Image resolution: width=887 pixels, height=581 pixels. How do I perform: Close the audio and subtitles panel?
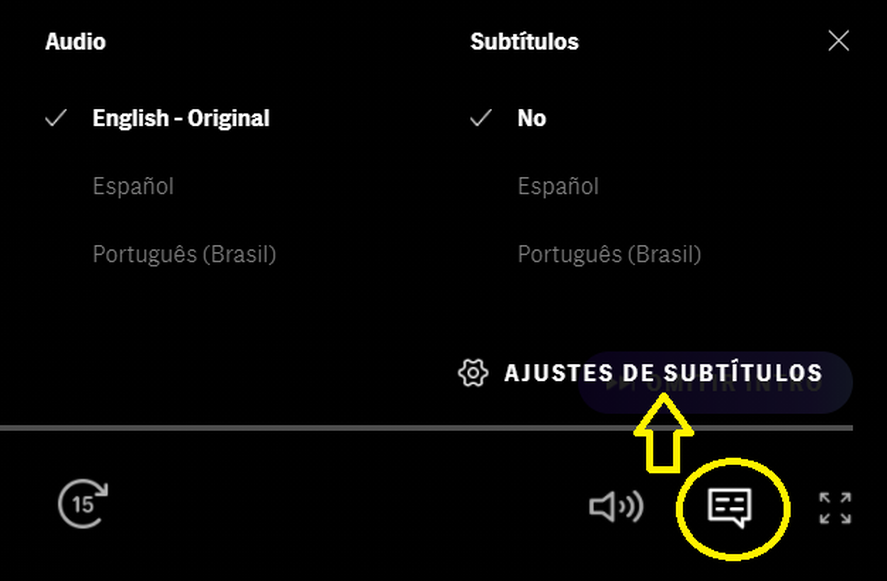pos(838,41)
